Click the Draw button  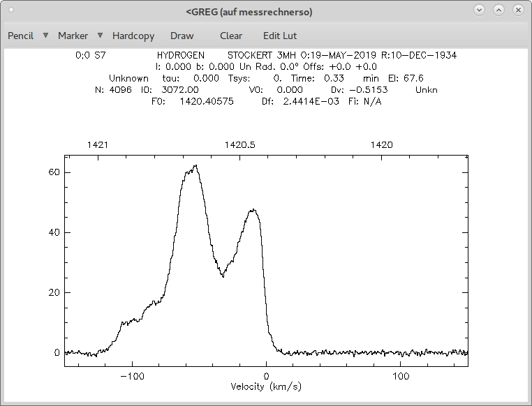pos(182,36)
